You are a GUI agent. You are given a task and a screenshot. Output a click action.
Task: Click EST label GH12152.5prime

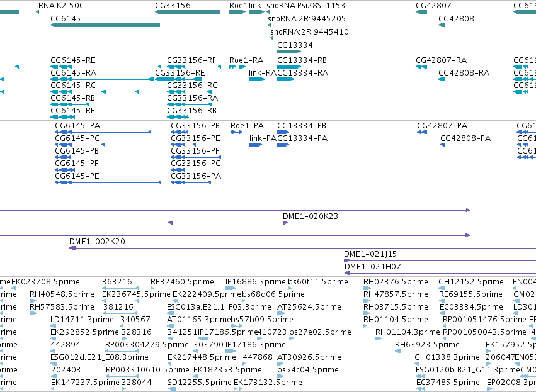(471, 282)
